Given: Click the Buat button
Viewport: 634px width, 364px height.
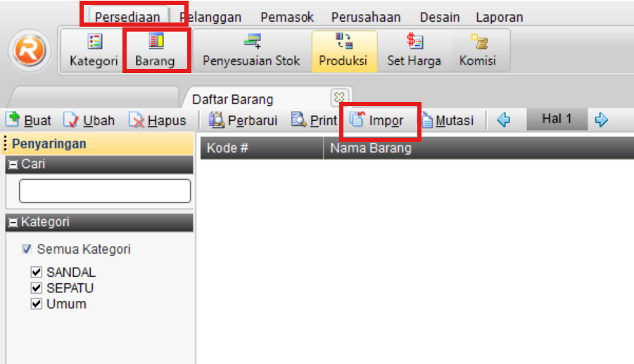Looking at the screenshot, I should point(29,121).
